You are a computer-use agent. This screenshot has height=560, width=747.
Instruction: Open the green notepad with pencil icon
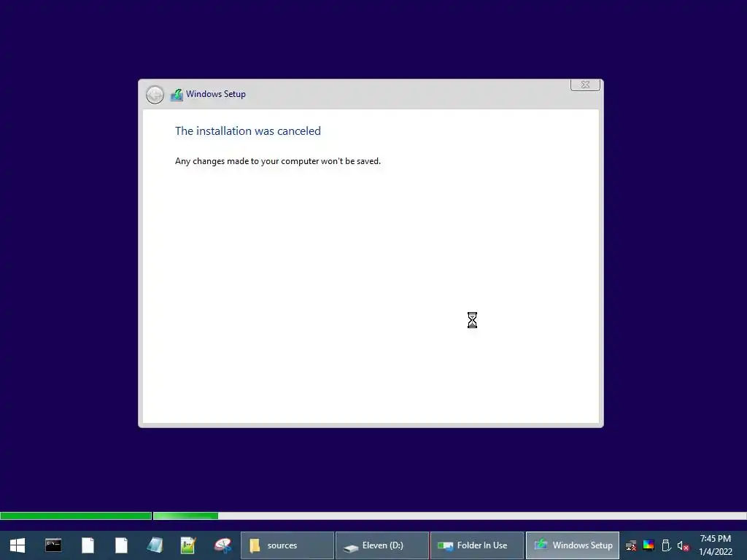point(188,545)
